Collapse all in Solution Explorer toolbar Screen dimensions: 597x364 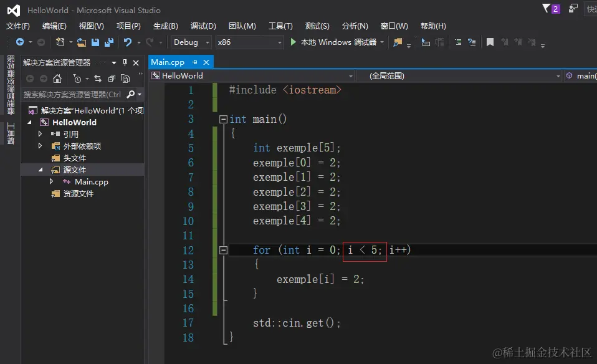tap(112, 79)
